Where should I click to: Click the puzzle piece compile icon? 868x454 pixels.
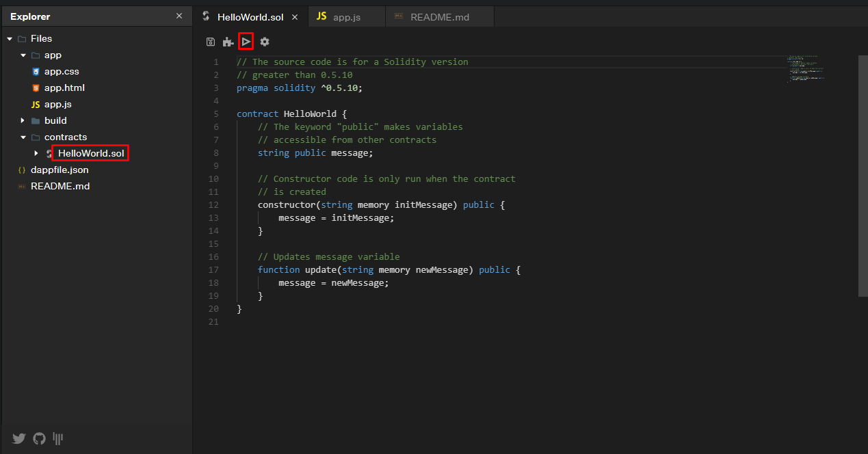tap(228, 42)
